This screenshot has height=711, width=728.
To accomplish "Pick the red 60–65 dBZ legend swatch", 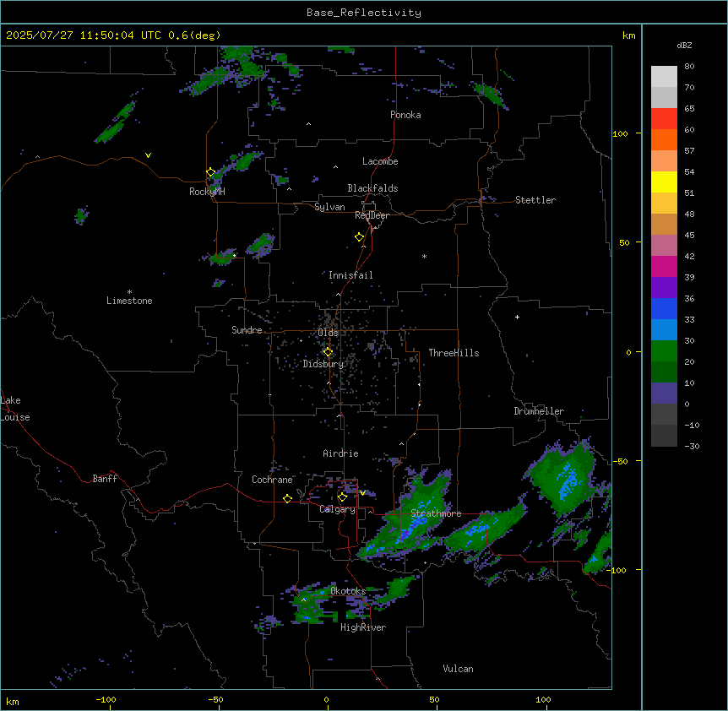I will click(664, 118).
